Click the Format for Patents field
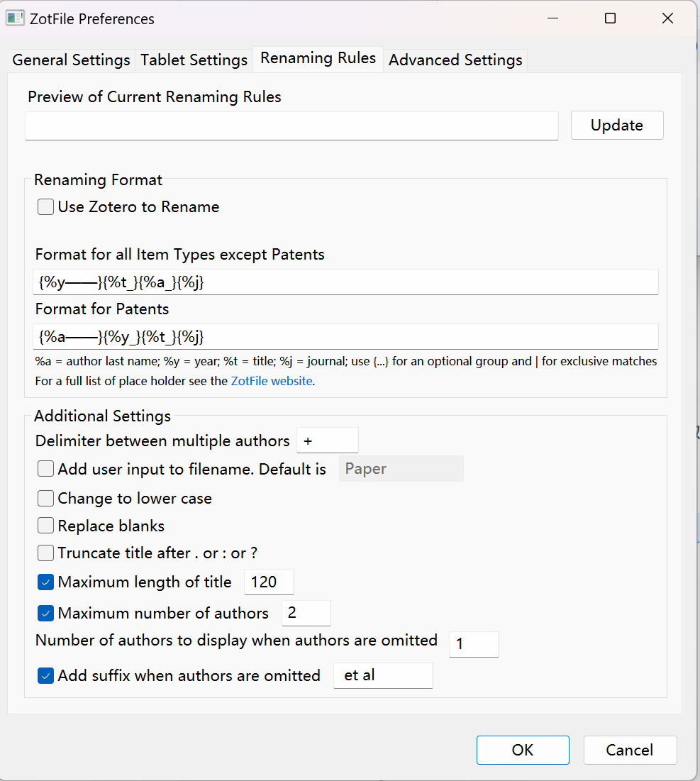 click(x=345, y=337)
